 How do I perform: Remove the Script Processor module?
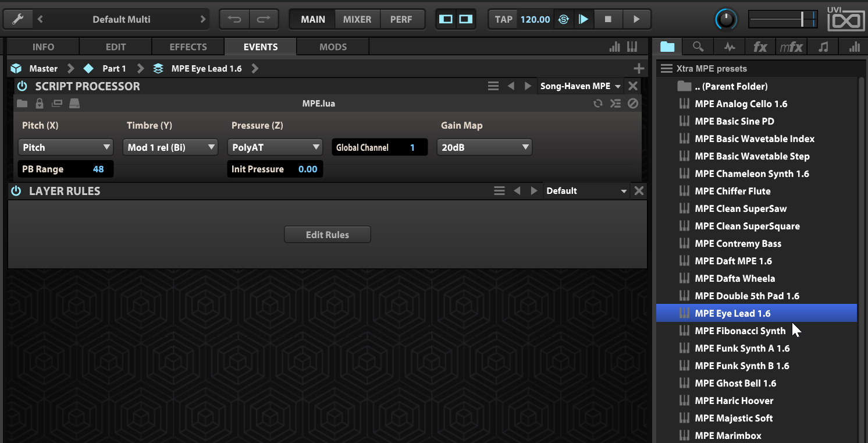pyautogui.click(x=633, y=86)
